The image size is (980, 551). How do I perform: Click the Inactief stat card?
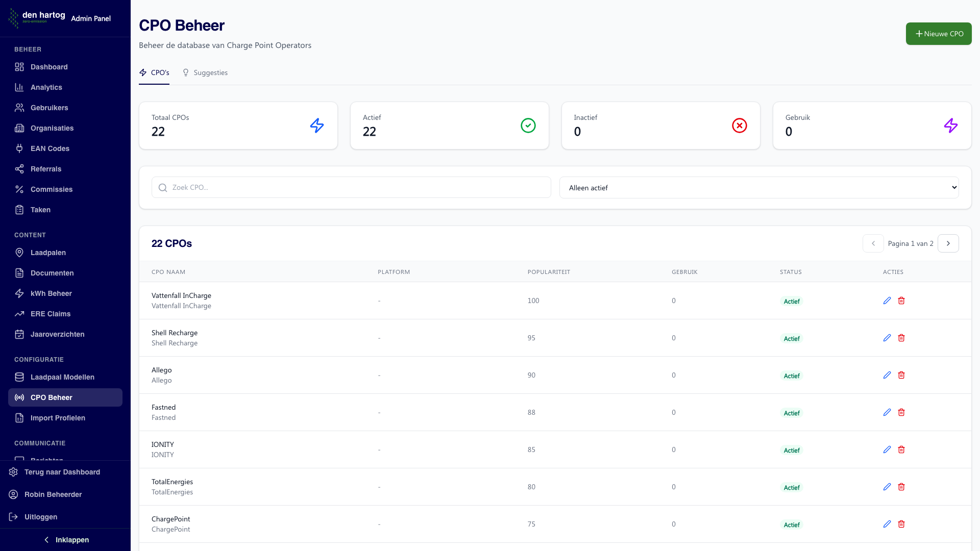tap(661, 126)
